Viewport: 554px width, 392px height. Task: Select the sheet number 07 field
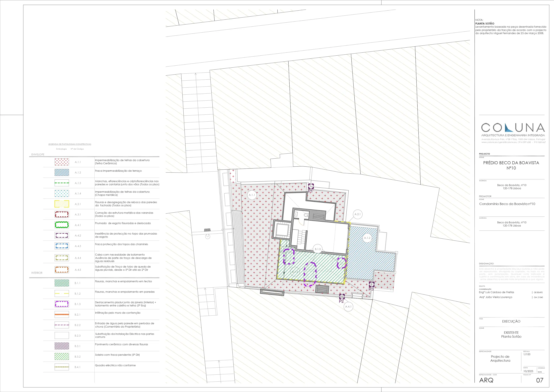click(x=539, y=380)
